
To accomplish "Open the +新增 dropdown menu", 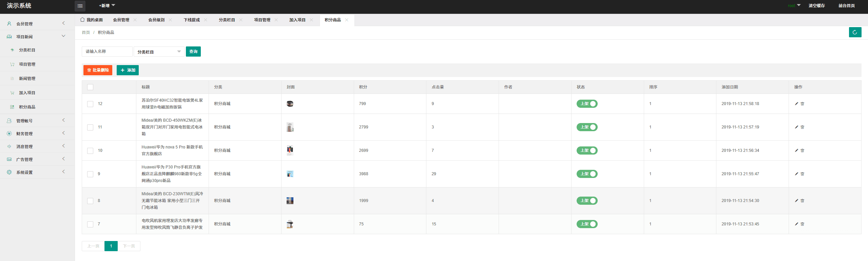I will tap(107, 6).
